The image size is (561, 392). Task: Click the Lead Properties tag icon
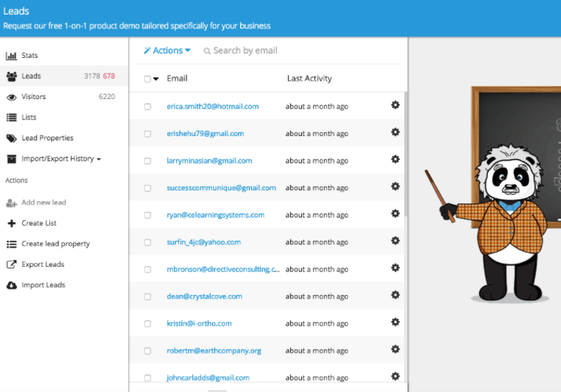[x=12, y=138]
